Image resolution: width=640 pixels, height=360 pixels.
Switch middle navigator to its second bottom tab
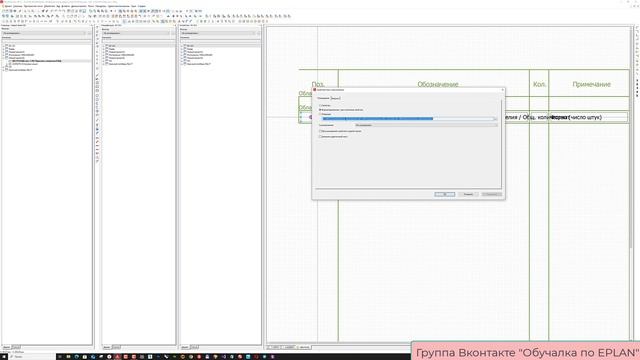click(x=116, y=347)
